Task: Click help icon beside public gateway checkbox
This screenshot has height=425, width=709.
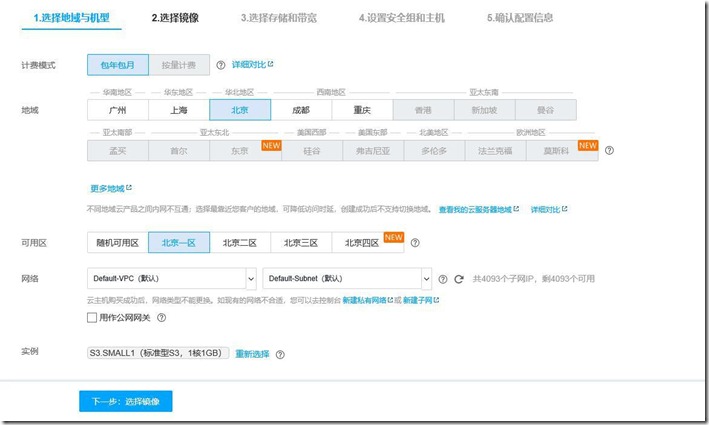Action: point(161,318)
